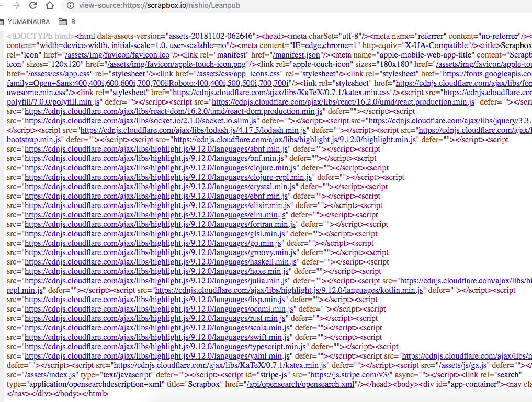This screenshot has width=532, height=402.
Task: Open the languages/groovy.min.js link
Action: (x=161, y=253)
